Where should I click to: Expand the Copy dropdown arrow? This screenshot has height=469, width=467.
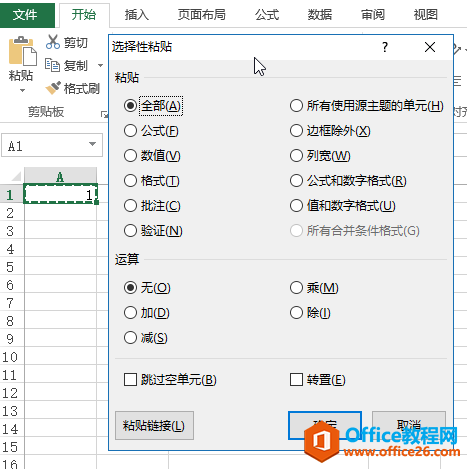coord(100,65)
